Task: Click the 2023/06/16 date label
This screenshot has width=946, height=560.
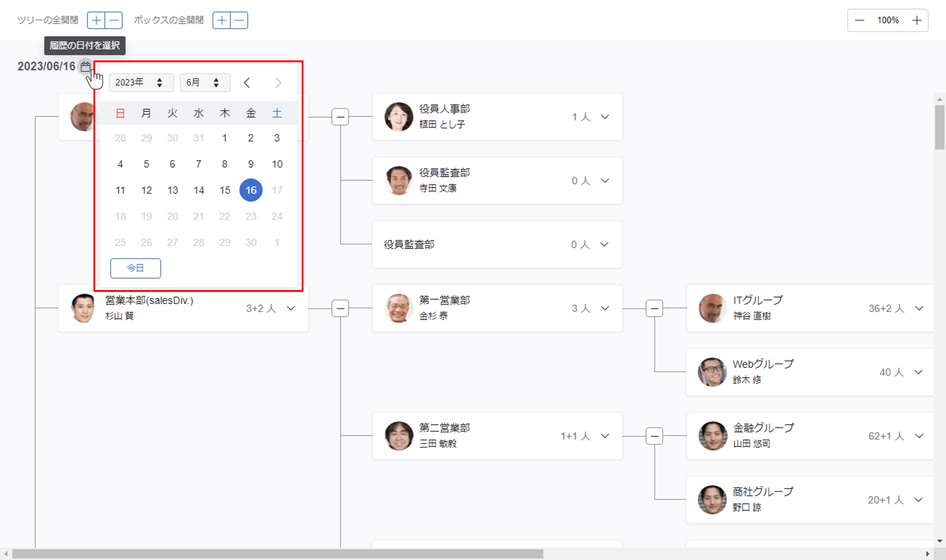Action: click(46, 67)
